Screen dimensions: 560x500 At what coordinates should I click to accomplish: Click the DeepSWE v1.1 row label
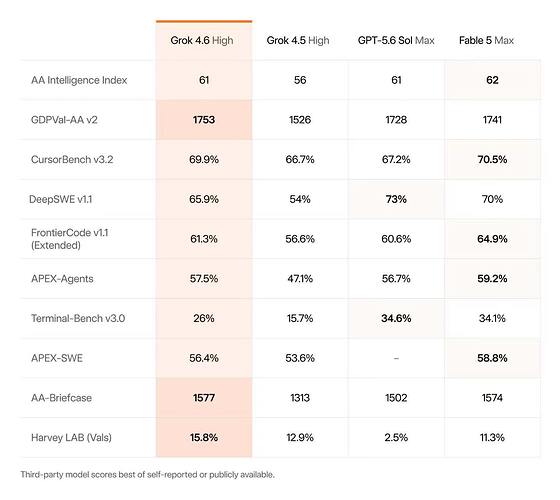(x=60, y=199)
